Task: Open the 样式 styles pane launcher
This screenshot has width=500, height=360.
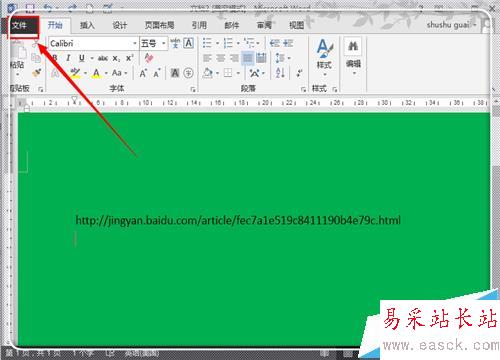Action: tap(335, 89)
